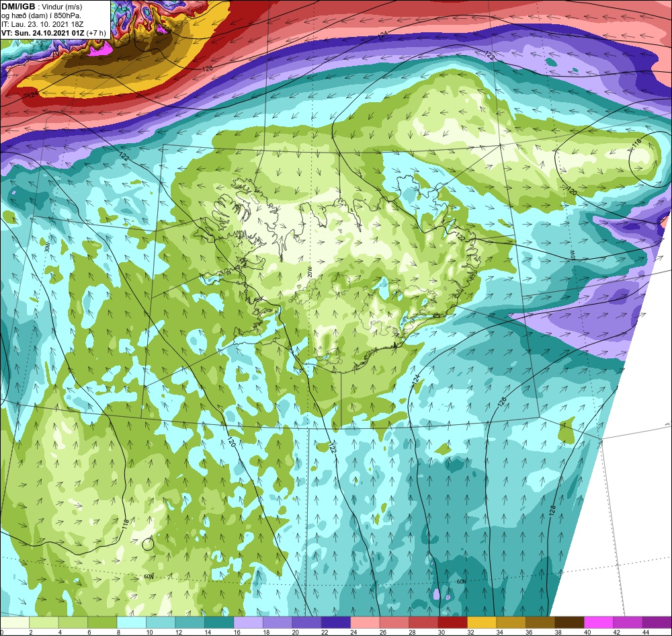Click the "20W" meridian label over Iceland

click(310, 272)
